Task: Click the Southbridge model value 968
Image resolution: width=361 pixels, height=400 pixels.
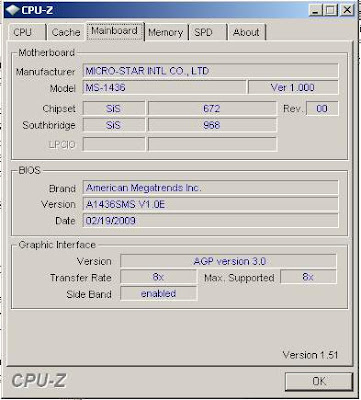Action: point(212,125)
